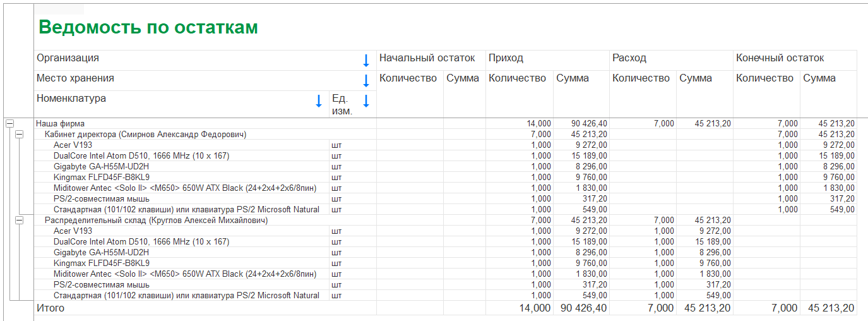
Task: Click Количество subheader under Конечный остаток
Action: 767,94
